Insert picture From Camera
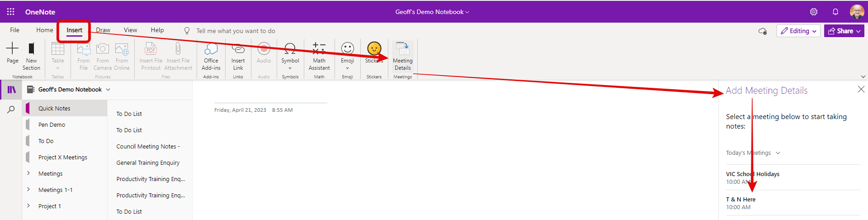 point(103,56)
